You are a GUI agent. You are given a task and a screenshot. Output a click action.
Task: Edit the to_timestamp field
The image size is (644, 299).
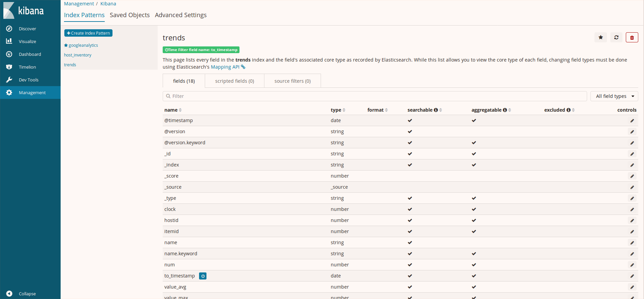coord(632,276)
